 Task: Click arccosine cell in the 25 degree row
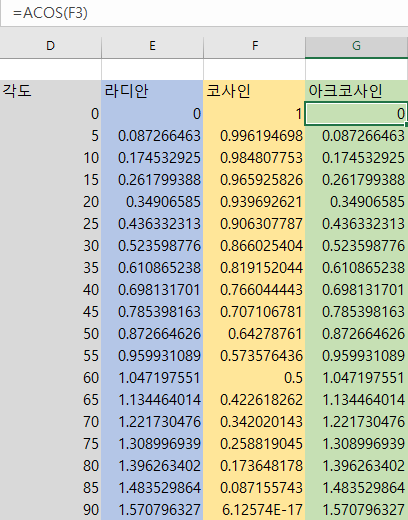tap(356, 224)
